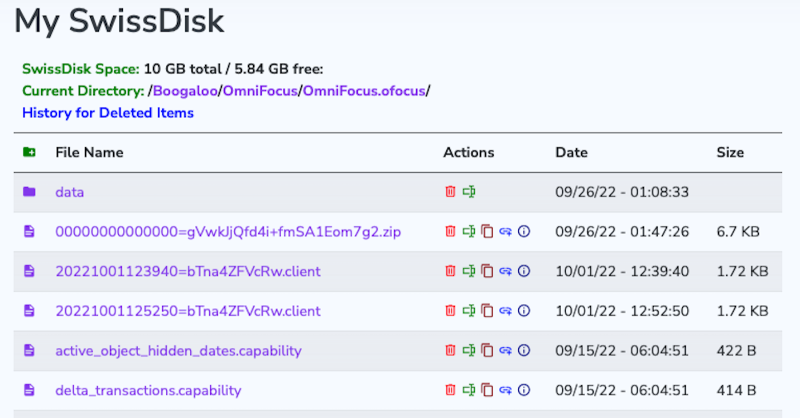Click file icon beside 20221001123940 client file
Image resolution: width=800 pixels, height=418 pixels.
(29, 271)
